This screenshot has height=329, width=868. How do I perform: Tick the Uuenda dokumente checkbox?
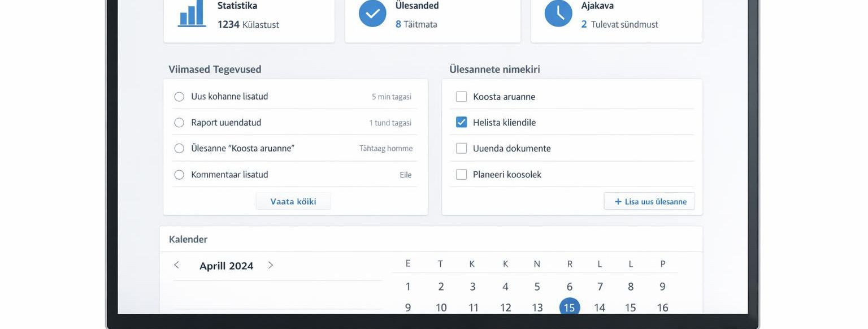(x=461, y=148)
